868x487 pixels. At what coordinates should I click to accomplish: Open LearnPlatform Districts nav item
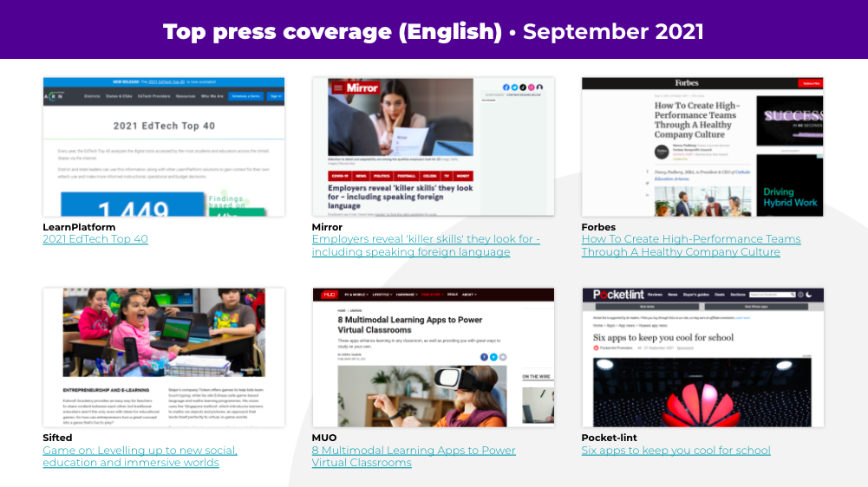click(x=92, y=96)
